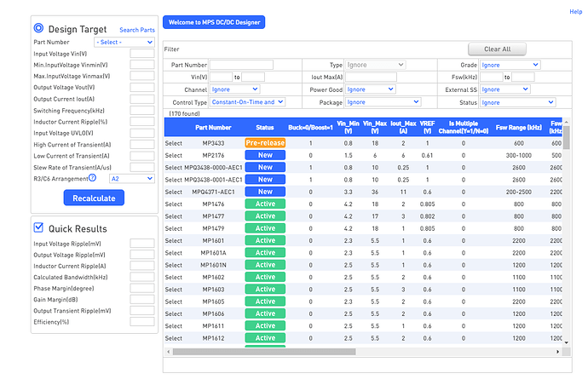
Task: Click the 170 found results count
Action: click(184, 113)
